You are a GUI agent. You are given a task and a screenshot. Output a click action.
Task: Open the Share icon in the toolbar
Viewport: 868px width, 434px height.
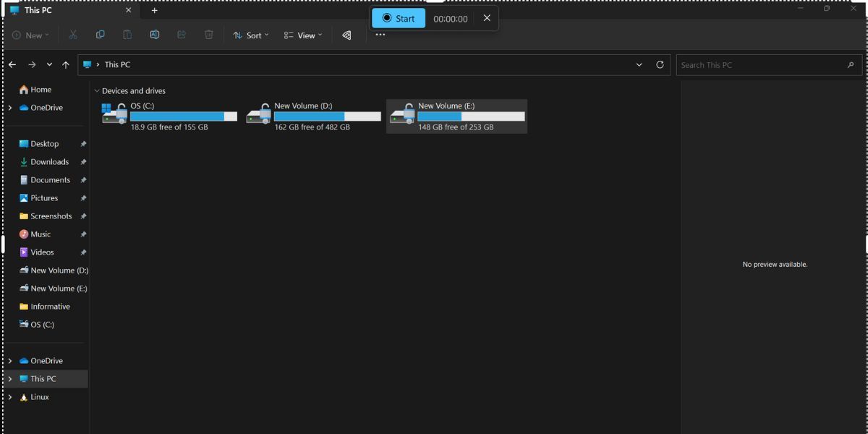[182, 35]
